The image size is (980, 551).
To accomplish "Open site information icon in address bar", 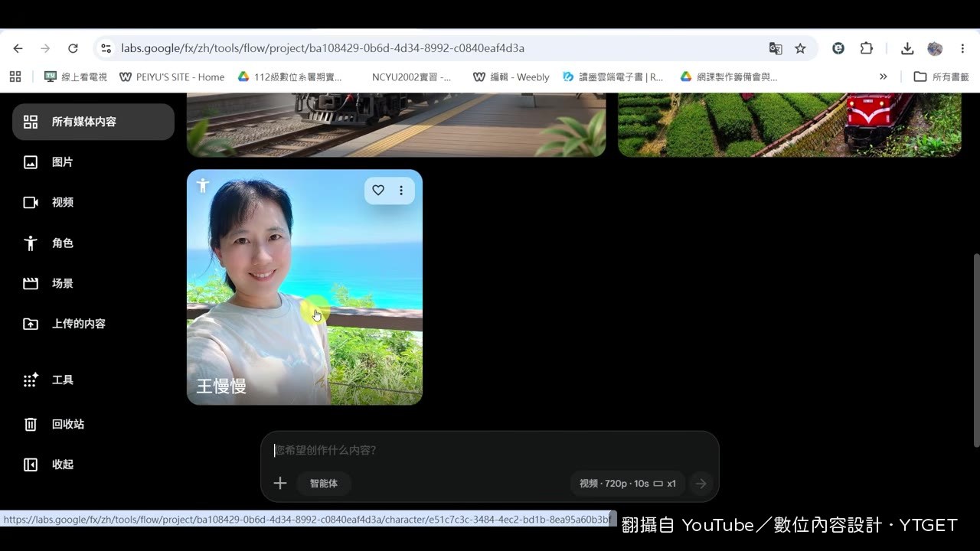I will click(x=106, y=48).
